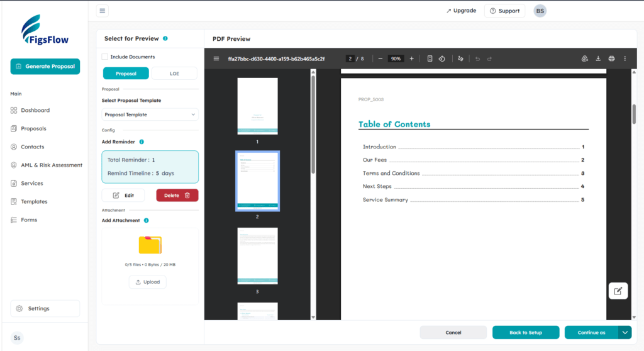Click Back to Setup button
The image size is (644, 351).
tap(526, 333)
